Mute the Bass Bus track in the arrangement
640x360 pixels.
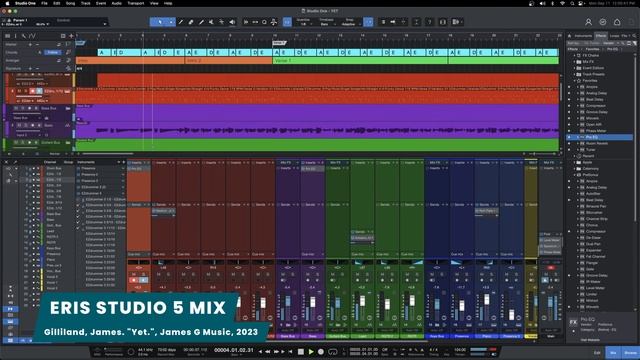click(x=16, y=108)
